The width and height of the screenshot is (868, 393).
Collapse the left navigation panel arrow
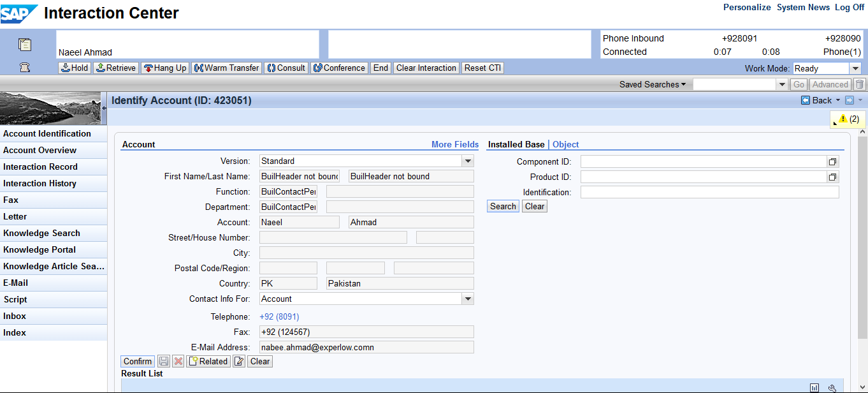click(104, 108)
